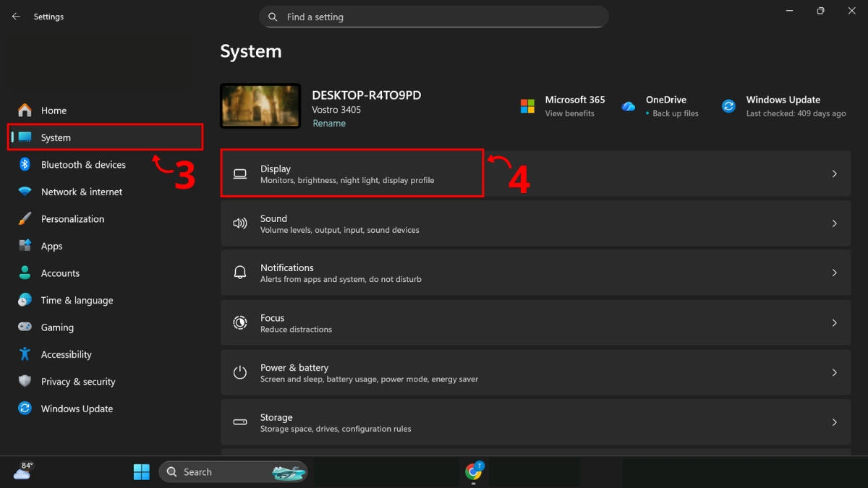The width and height of the screenshot is (868, 488).
Task: Select Apps label in sidebar
Action: point(51,247)
